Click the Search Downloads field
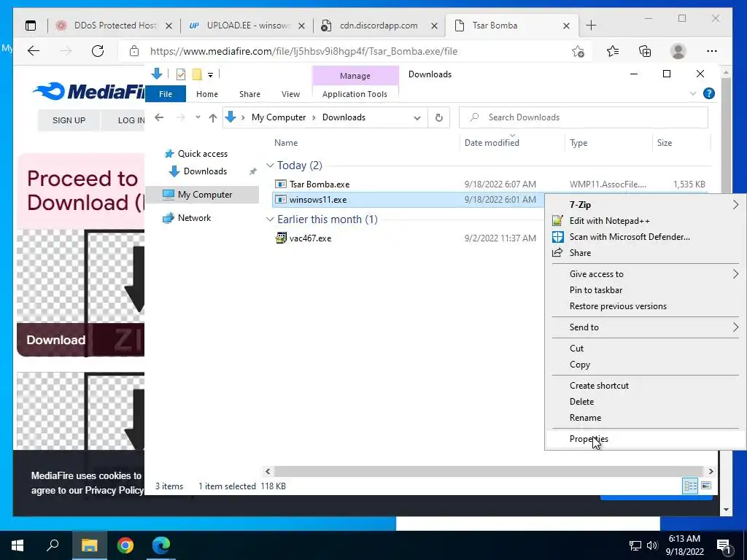747x560 pixels. click(x=583, y=117)
